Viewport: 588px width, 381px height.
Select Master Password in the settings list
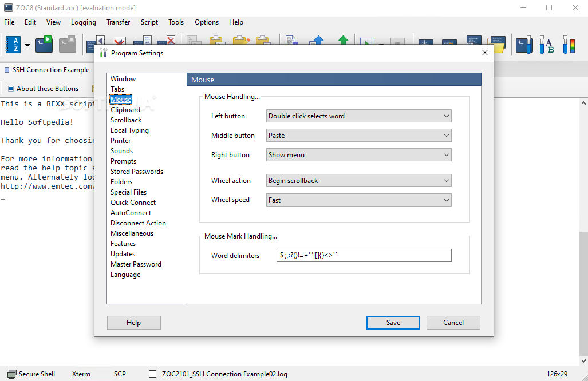click(136, 264)
